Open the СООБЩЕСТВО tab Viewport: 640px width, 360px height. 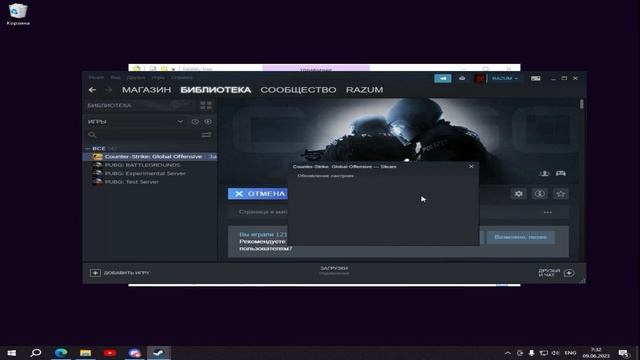point(298,90)
